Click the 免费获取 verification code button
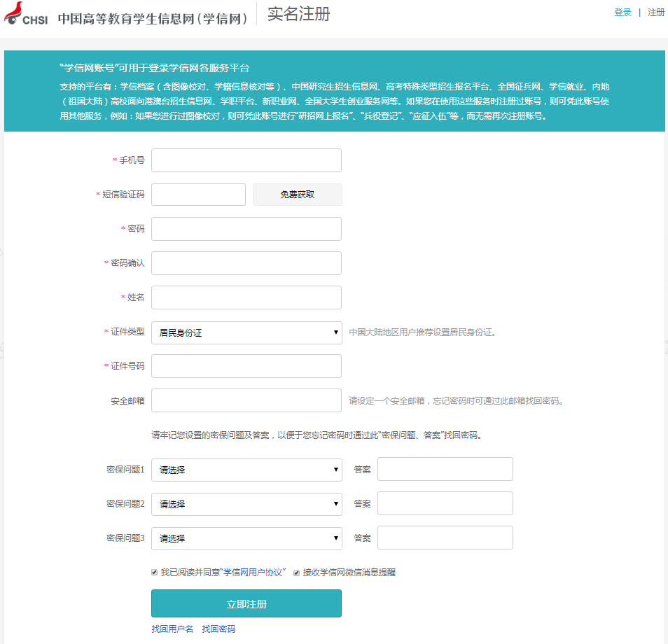Image resolution: width=668 pixels, height=644 pixels. [x=297, y=194]
